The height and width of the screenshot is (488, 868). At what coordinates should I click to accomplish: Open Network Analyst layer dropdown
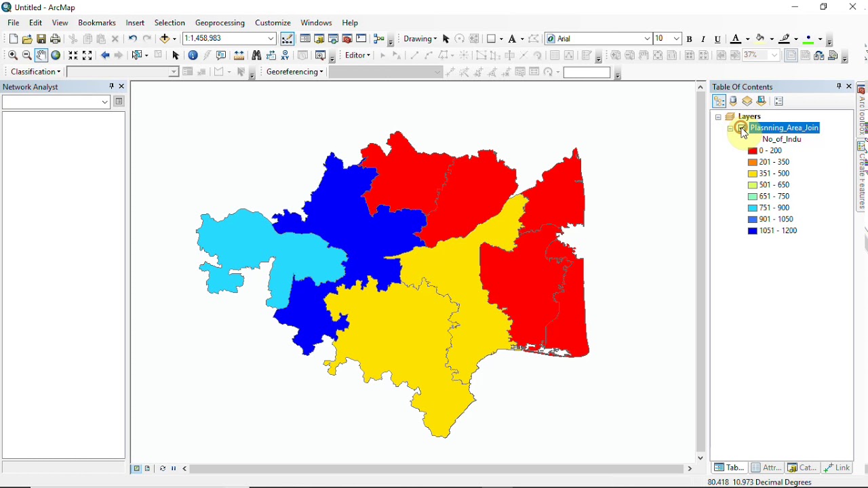[105, 102]
